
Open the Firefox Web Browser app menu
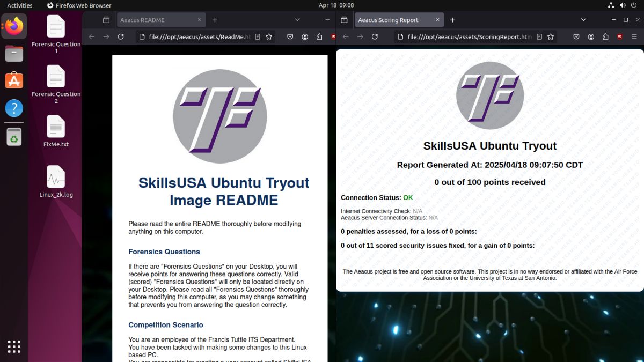point(79,5)
